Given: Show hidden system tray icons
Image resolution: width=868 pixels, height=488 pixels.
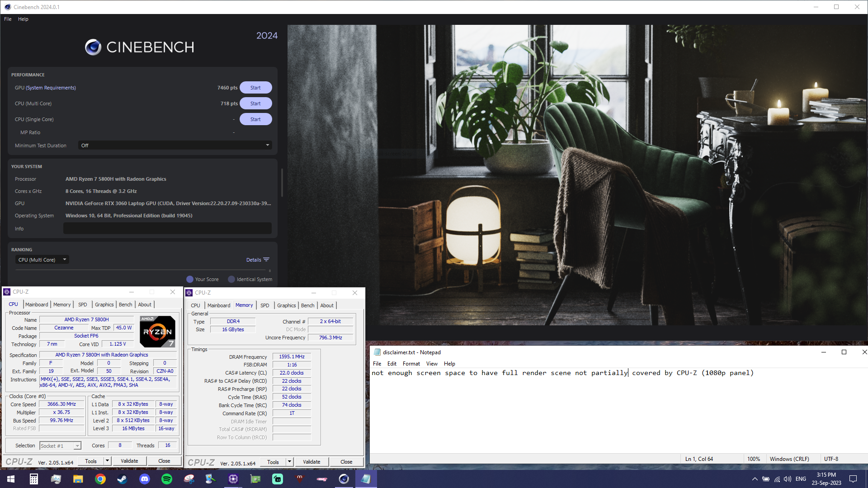Looking at the screenshot, I should click(x=755, y=479).
